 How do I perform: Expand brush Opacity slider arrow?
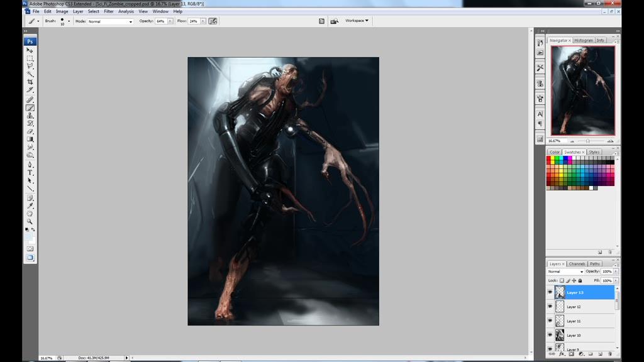170,21
